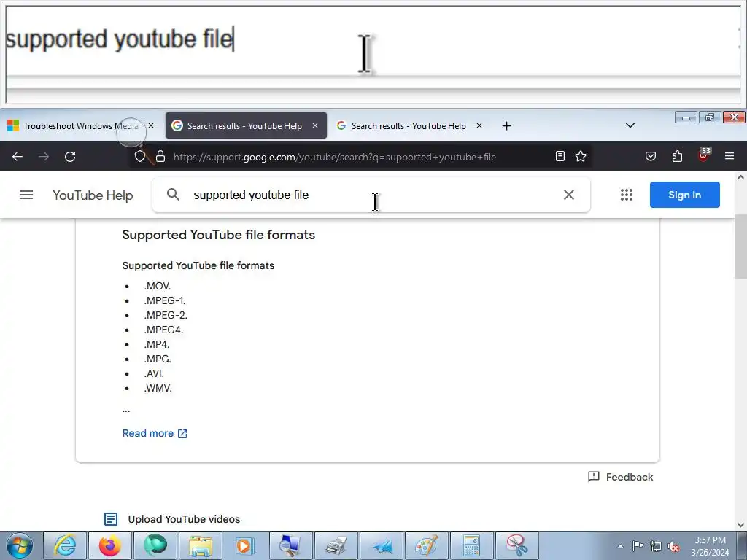Click the page vertical scrollbar thumb
This screenshot has width=747, height=560.
740,248
